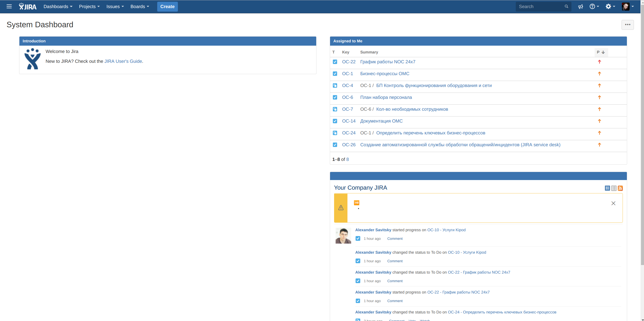The image size is (644, 321).
Task: Click issue type icon under first activity entry
Action: point(358,239)
